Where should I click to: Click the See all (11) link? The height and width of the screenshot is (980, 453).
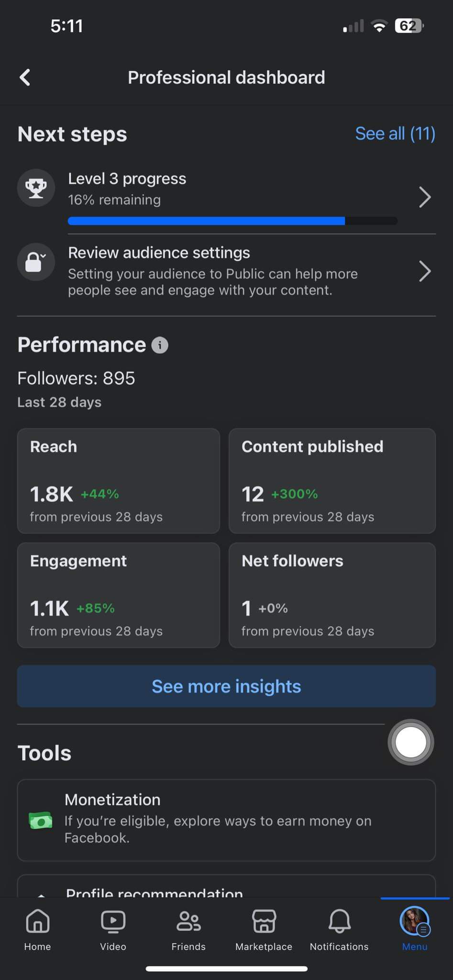pyautogui.click(x=395, y=134)
